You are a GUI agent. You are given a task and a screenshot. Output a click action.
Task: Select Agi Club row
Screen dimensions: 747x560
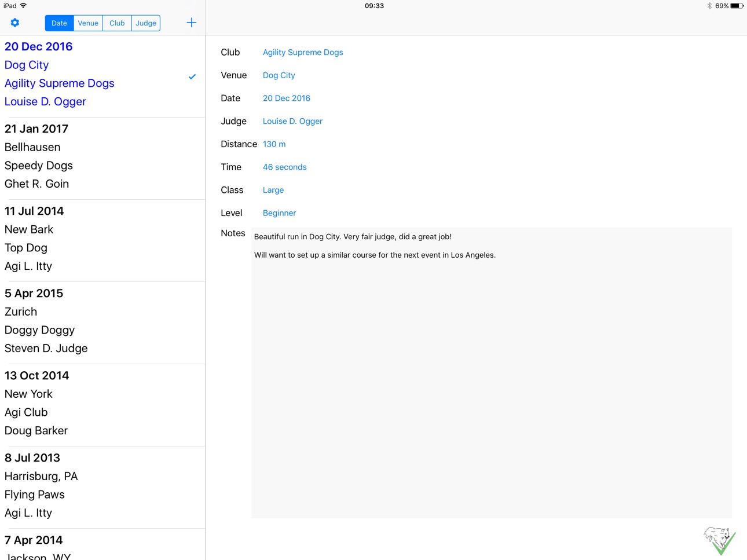[26, 412]
